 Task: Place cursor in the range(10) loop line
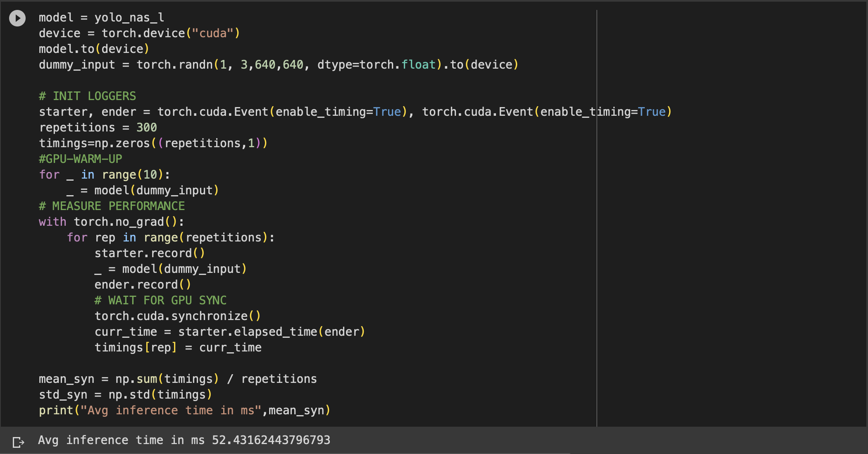point(103,174)
